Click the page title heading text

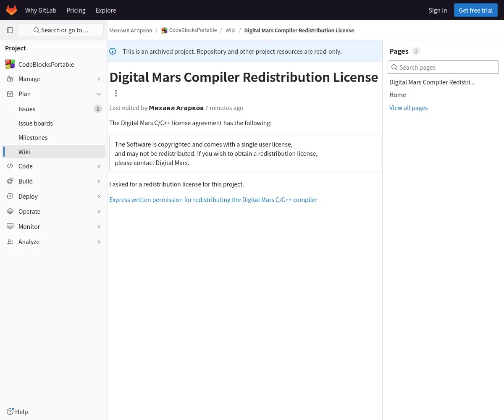click(x=244, y=77)
